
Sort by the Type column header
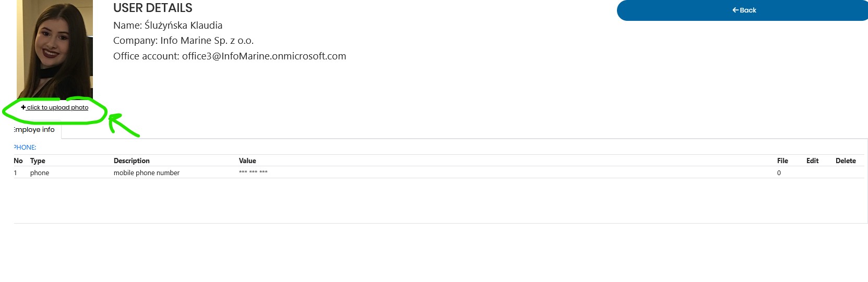[x=38, y=161]
